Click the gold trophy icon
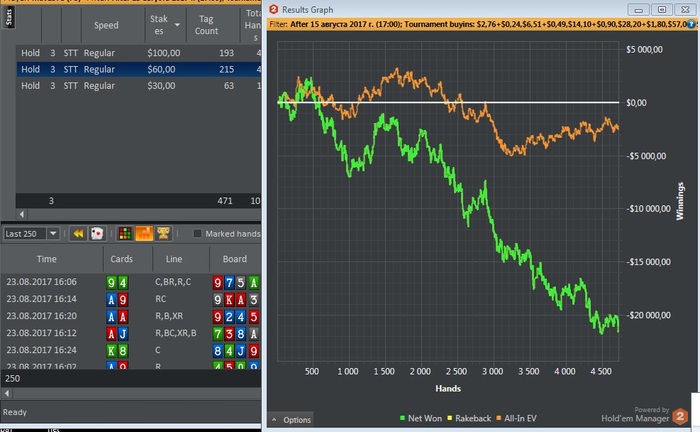 pyautogui.click(x=163, y=233)
